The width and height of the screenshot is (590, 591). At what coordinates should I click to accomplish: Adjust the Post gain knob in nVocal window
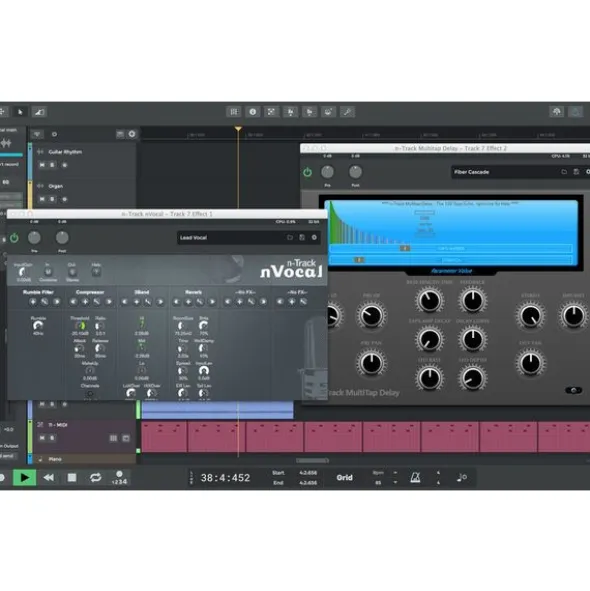[62, 237]
